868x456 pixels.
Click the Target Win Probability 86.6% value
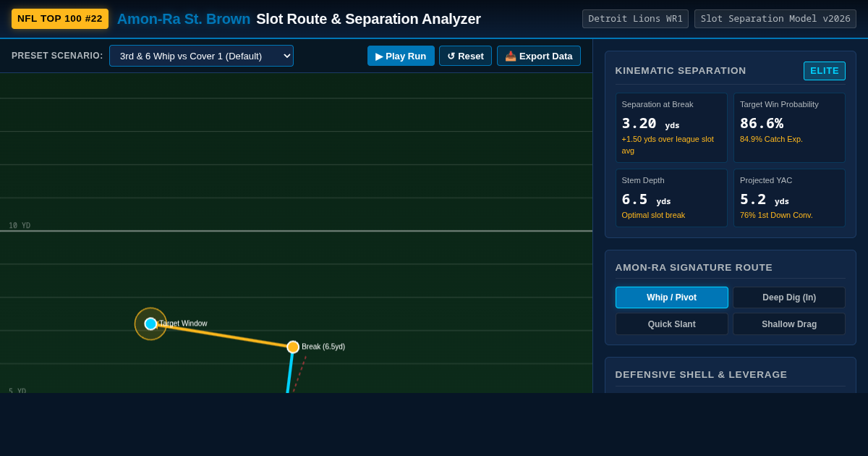762,124
